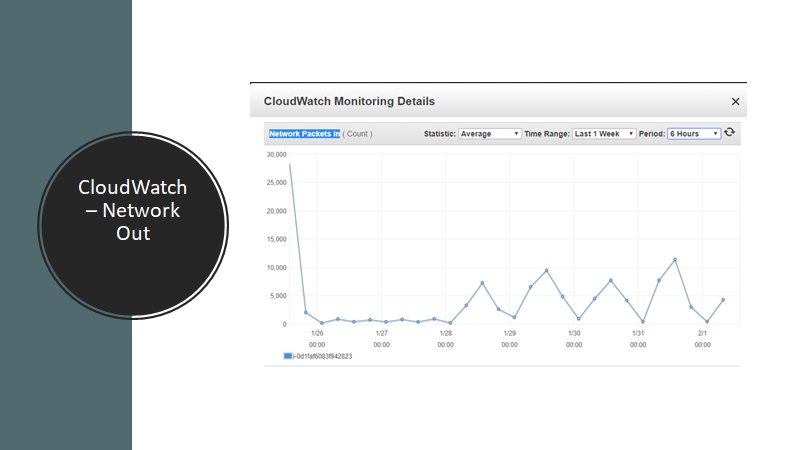Click the blue legend swatch for instance
Viewport: 800px width, 450px height.
coord(288,356)
